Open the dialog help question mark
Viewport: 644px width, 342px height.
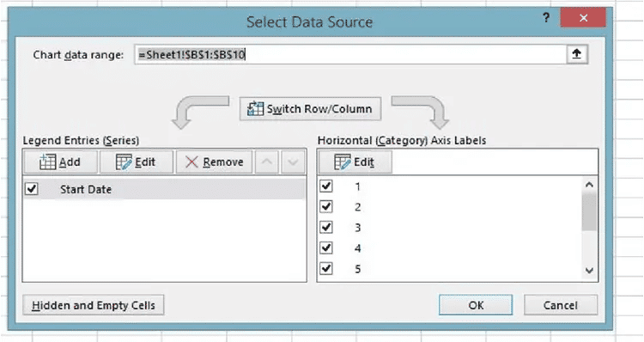coord(546,18)
